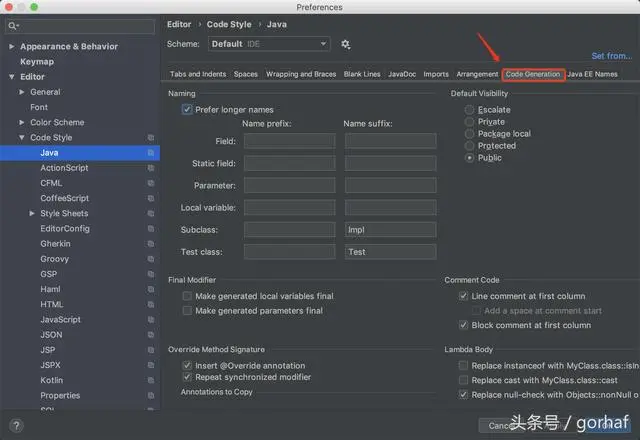Open Wrapping and Braces tab

click(301, 74)
